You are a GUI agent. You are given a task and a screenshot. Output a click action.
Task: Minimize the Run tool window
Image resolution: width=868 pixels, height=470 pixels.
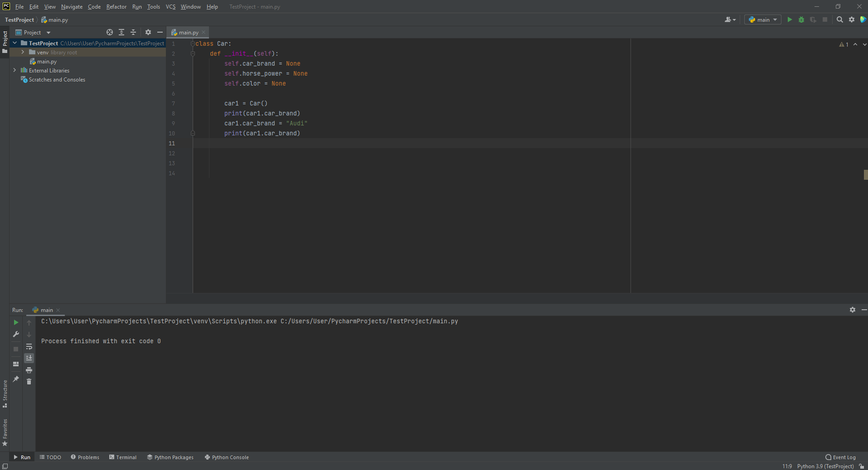(864, 310)
